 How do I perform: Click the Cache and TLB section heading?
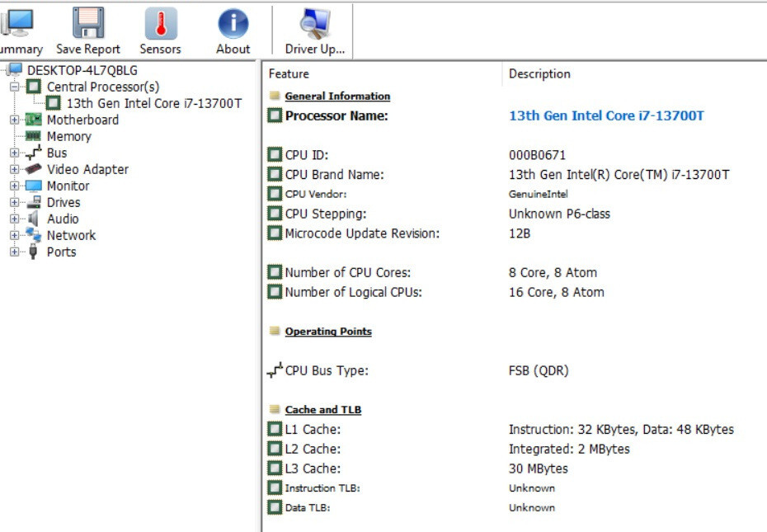point(323,410)
